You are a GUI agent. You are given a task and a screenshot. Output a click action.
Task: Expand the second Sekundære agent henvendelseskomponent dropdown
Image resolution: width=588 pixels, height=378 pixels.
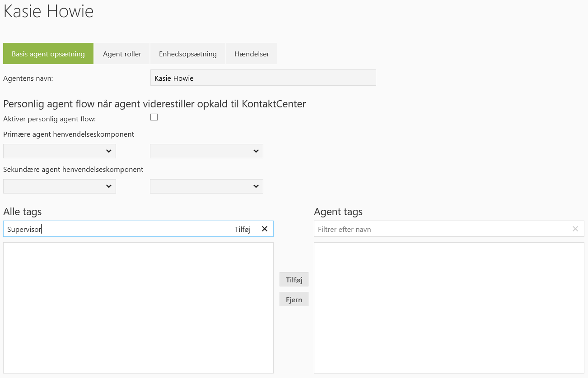tap(206, 186)
